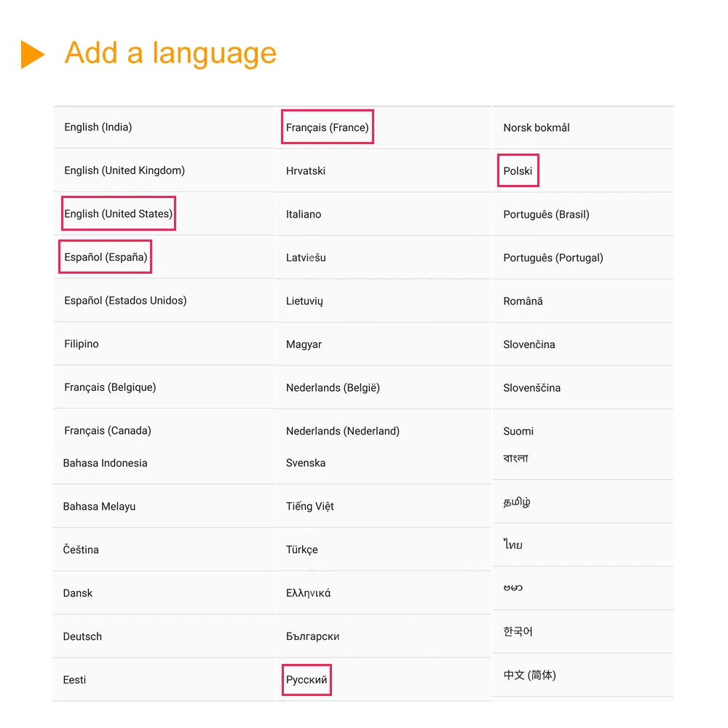Choose Polski language
Viewport: 728px width, 728px height.
[x=518, y=171]
